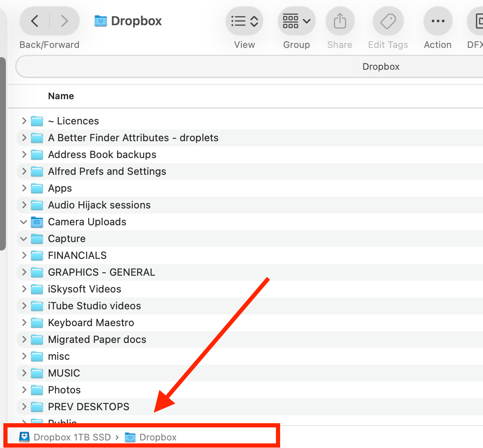483x448 pixels.
Task: Select 'A Better Finder Attributes - droplets' row
Action: point(250,137)
